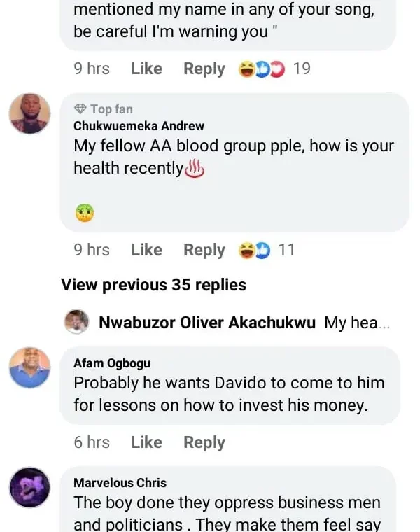This screenshot has width=420, height=532.
Task: Reply to the top comment with 19 reactions
Action: (x=204, y=69)
